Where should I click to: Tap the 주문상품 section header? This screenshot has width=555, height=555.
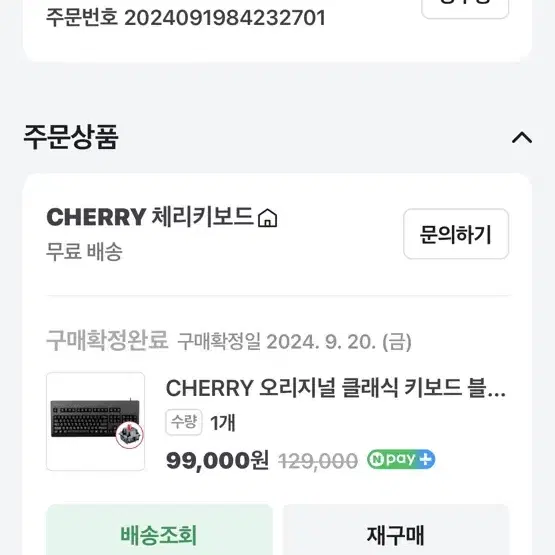[71, 137]
